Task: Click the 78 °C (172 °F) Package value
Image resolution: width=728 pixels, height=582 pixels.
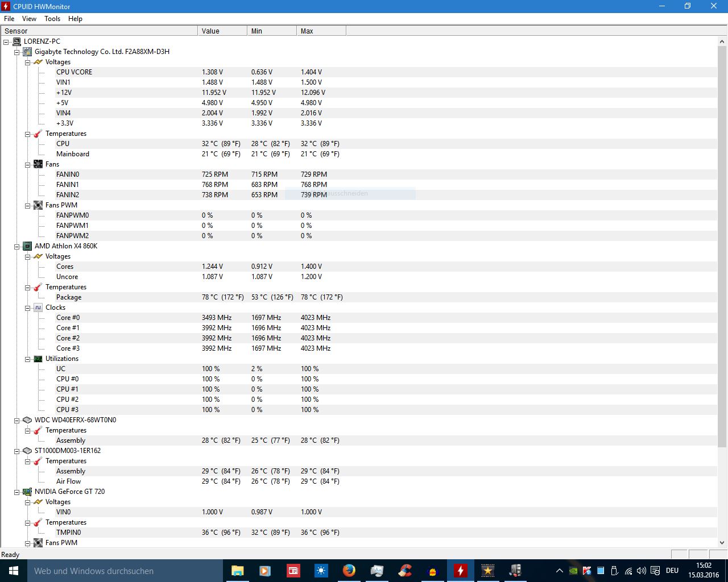Action: [x=223, y=297]
